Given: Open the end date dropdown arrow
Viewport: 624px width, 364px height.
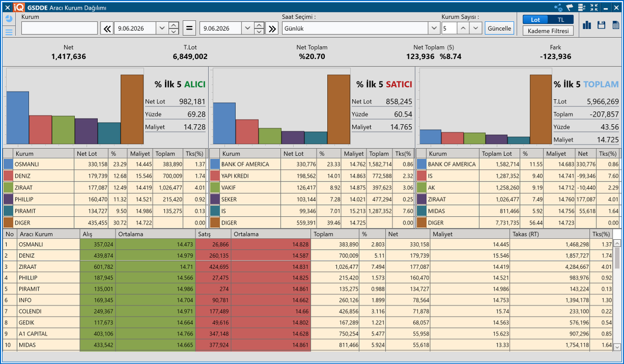Looking at the screenshot, I should [248, 29].
